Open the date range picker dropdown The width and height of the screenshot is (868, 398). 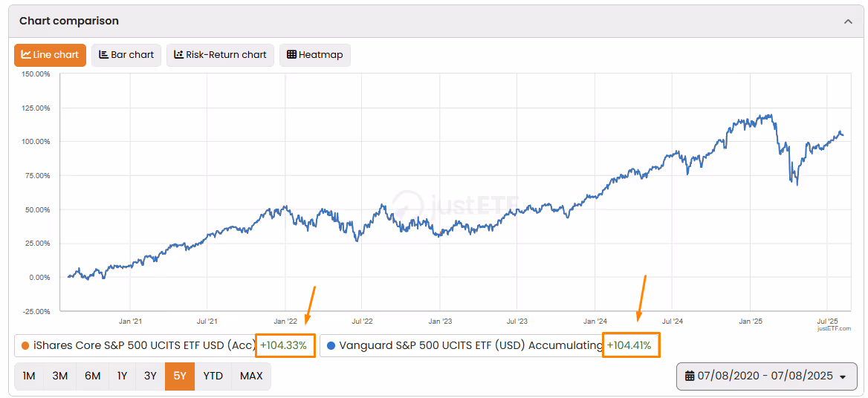click(766, 376)
